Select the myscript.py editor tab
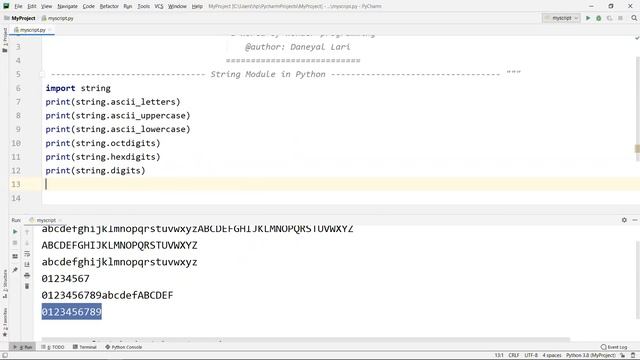Screen dimensions: 640x360 pyautogui.click(x=32, y=30)
